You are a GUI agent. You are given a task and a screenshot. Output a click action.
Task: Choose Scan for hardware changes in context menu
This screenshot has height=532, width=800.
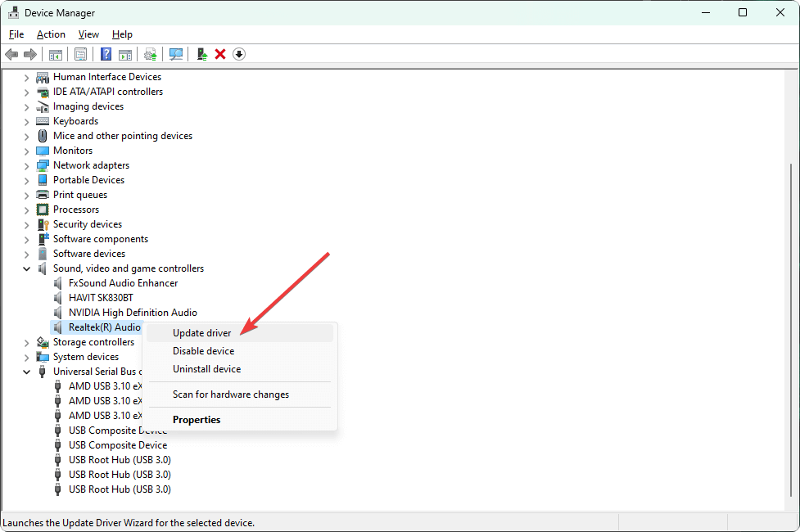[240, 394]
